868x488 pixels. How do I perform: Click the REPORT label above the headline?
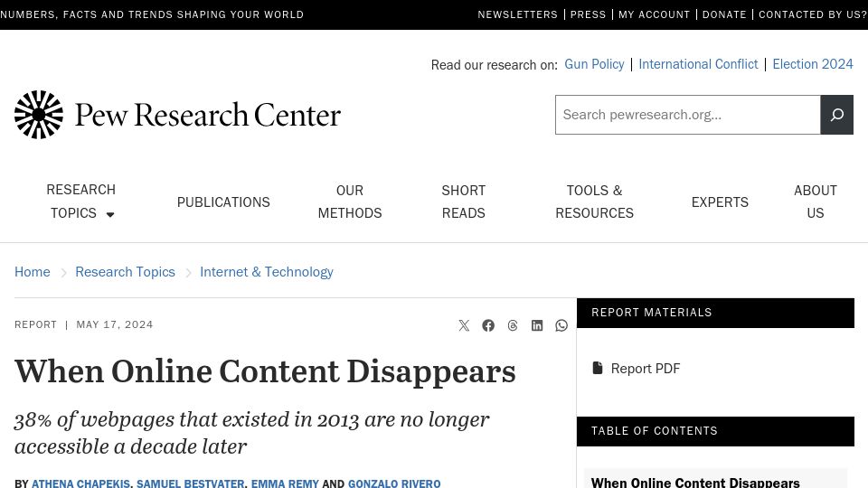(35, 324)
